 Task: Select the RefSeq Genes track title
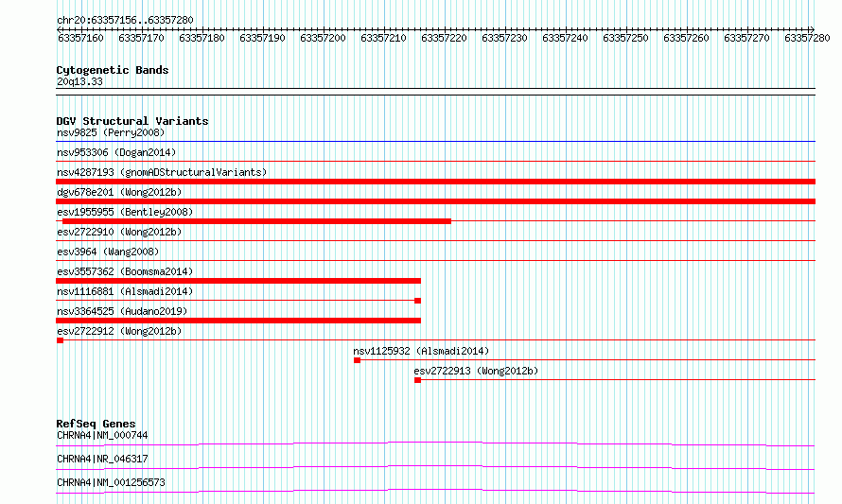(96, 424)
